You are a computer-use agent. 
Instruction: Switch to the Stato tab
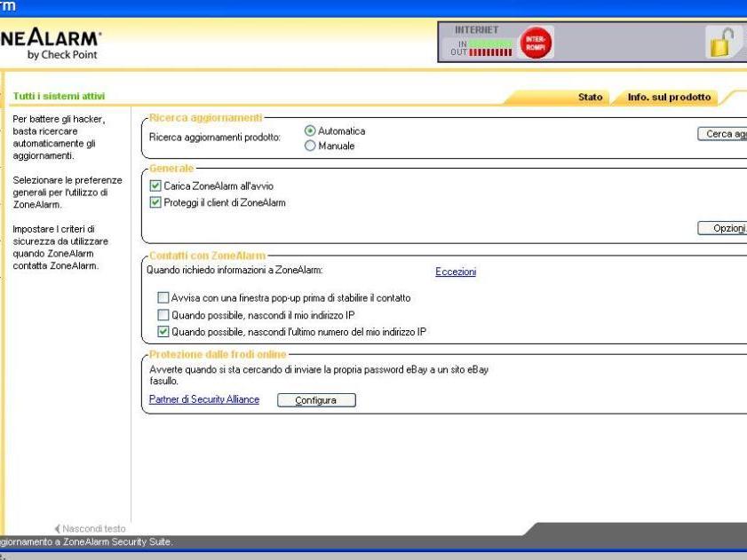(x=591, y=97)
